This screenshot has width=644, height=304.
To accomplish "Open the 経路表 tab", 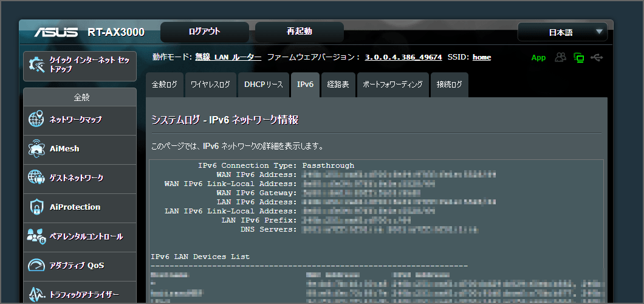I will [338, 85].
